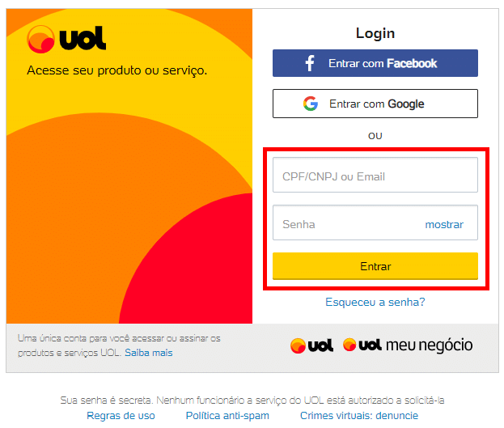Open the Esqueceu a senha? link
Screen dimensions: 504x428
click(x=375, y=302)
